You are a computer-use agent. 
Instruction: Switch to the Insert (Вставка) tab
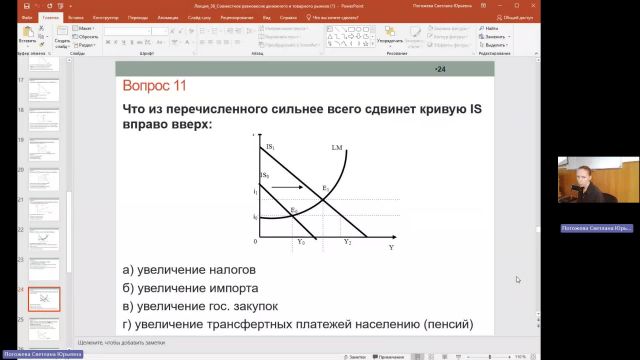[76, 18]
